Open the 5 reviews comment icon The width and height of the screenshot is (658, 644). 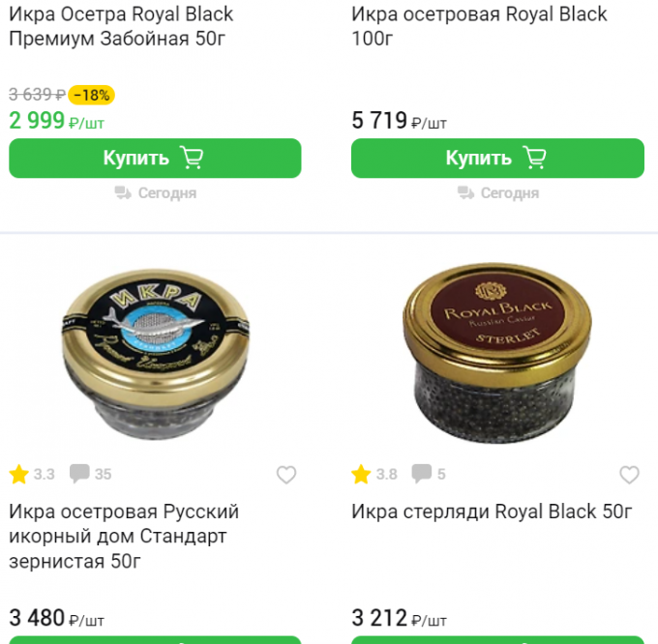click(422, 474)
